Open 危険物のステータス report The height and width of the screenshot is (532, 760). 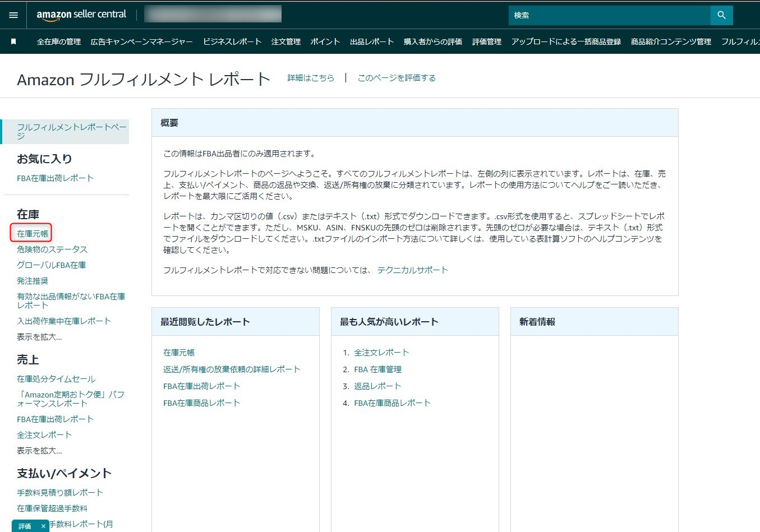point(52,249)
